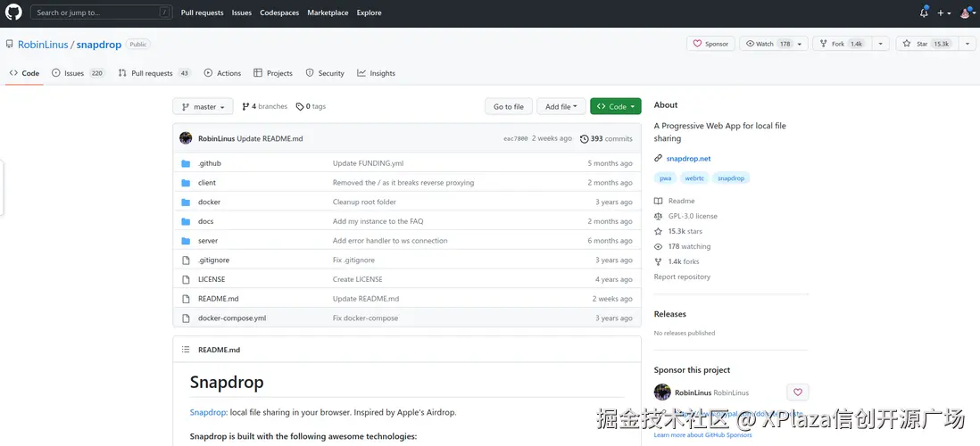
Task: Click the heart sponsor button beside RobinLinus
Action: point(798,392)
